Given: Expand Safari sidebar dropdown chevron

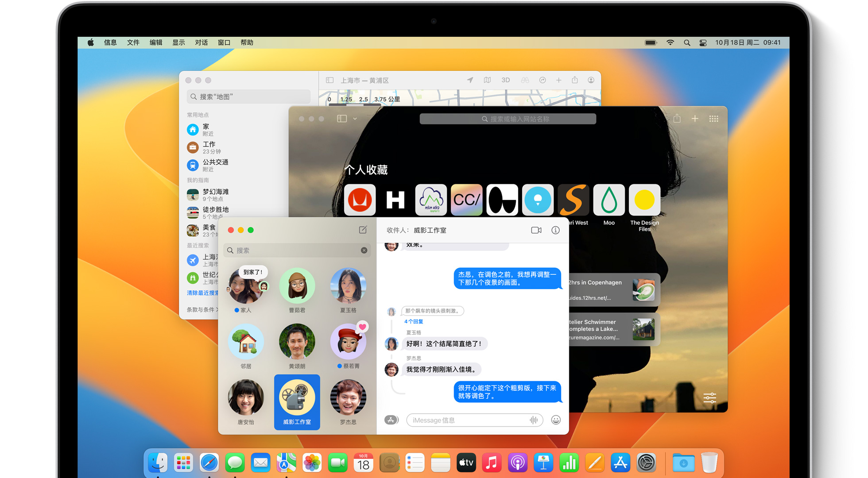Looking at the screenshot, I should point(355,119).
